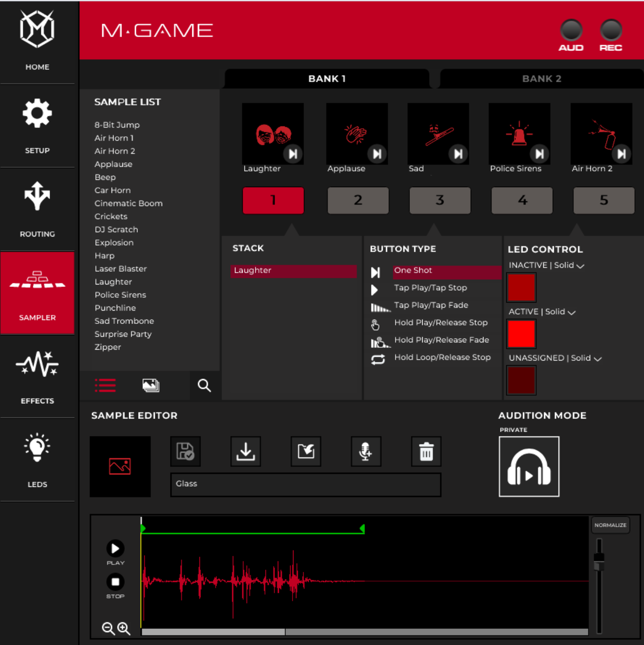Open the SETUP gear section
Viewport: 644px width, 645px height.
37,126
